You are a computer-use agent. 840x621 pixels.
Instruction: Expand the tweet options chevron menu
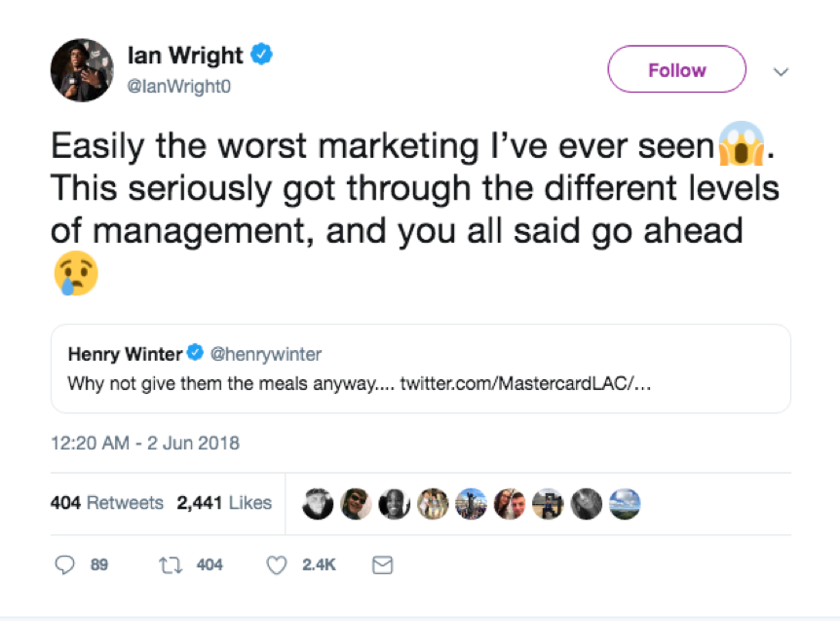[x=779, y=71]
